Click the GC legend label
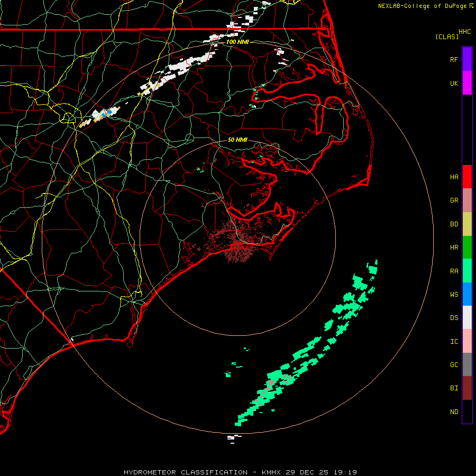Screen dimensions: 476x476 click(x=454, y=365)
